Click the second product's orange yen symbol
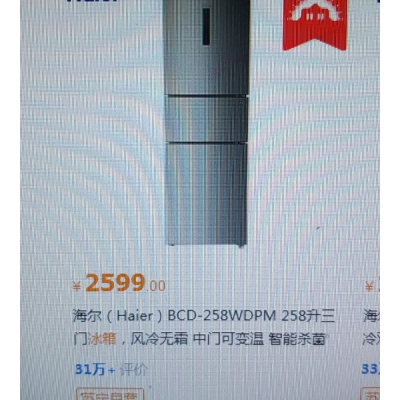 point(369,286)
